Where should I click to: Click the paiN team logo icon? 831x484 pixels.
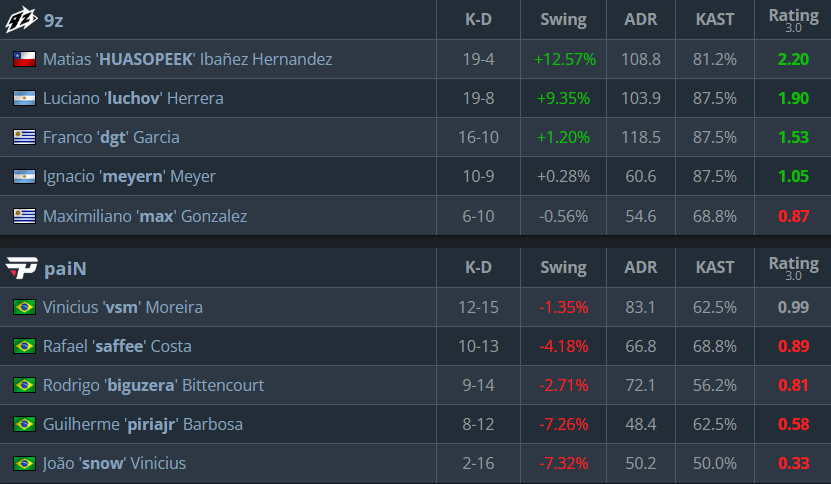click(x=21, y=268)
